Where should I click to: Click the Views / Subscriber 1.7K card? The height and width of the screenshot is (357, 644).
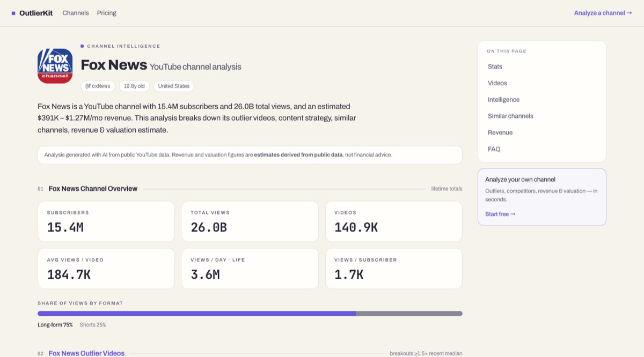394,269
